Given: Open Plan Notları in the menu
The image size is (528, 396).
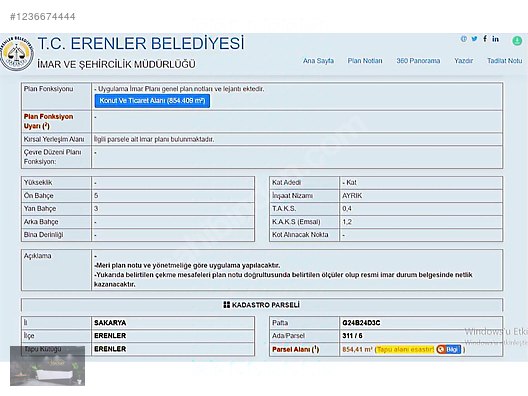Looking at the screenshot, I should (x=365, y=61).
